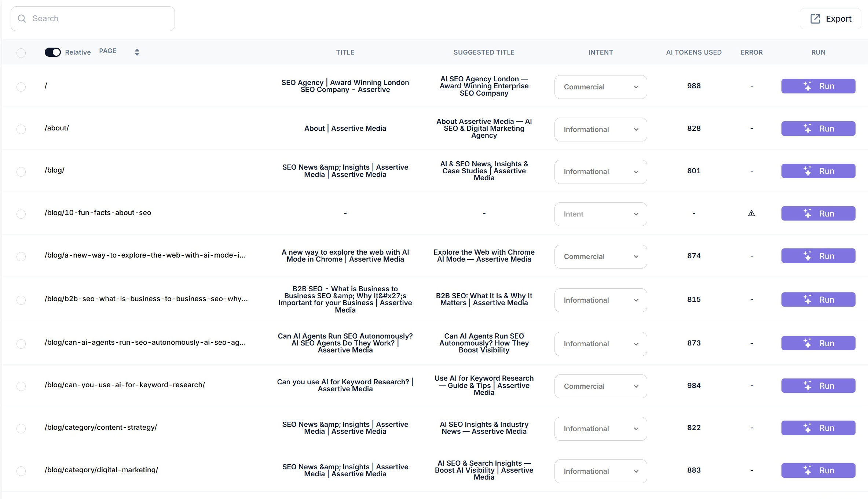Click the /blog/10-fun-facts-about-seo path
Screen dimensions: 868x499
click(98, 212)
